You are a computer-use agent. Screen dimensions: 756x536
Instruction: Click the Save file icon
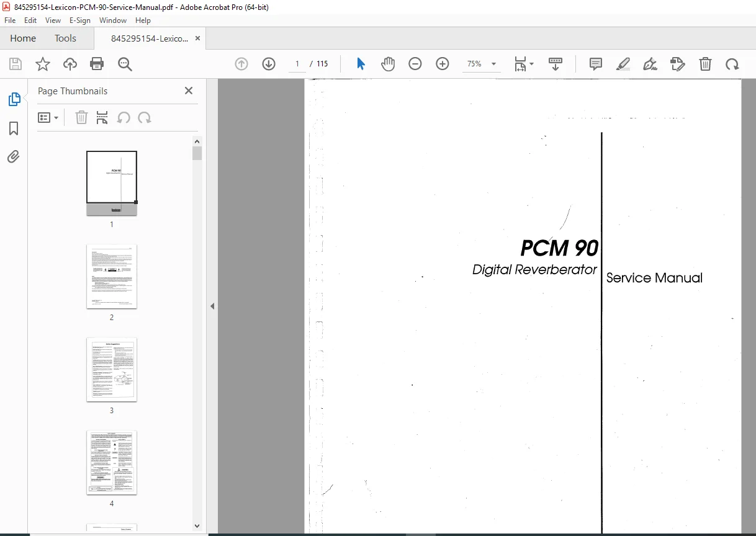click(x=16, y=64)
